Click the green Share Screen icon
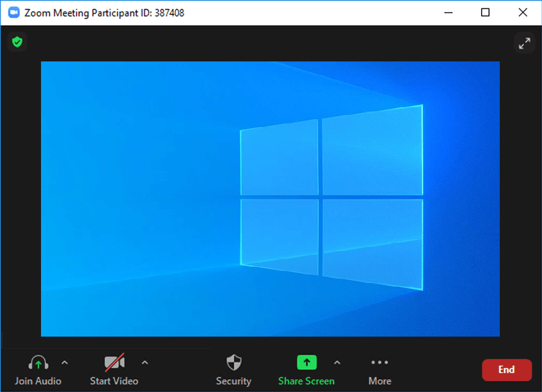Viewport: 542px width, 392px height. 307,362
